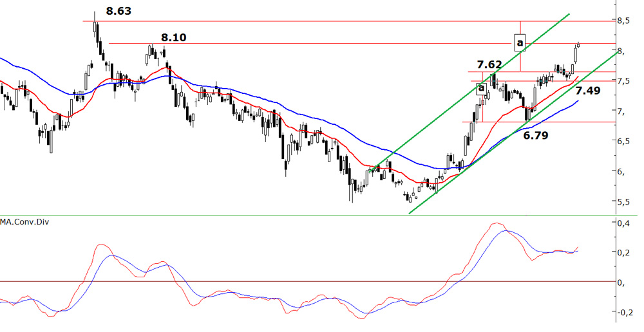The width and height of the screenshot is (644, 332).
Task: Click the boxed 'a' marker near 8.10 line
Action: 520,42
